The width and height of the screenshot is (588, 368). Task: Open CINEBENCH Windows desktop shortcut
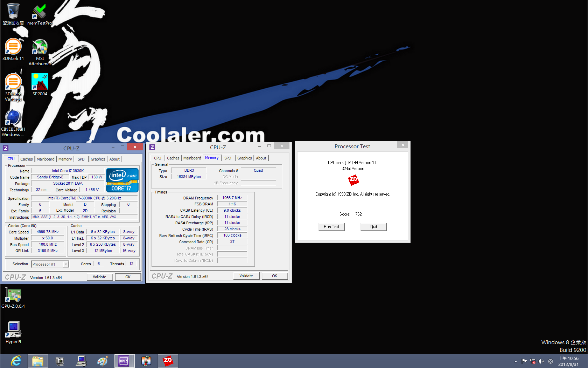pyautogui.click(x=13, y=123)
